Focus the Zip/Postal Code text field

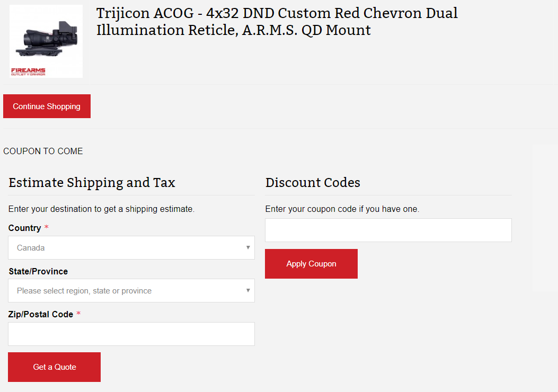(131, 334)
